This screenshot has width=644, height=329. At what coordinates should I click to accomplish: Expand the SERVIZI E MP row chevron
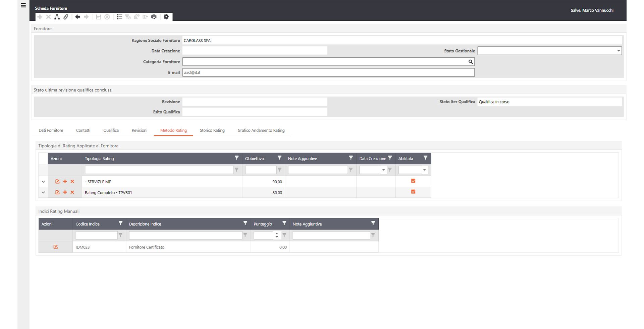[43, 182]
